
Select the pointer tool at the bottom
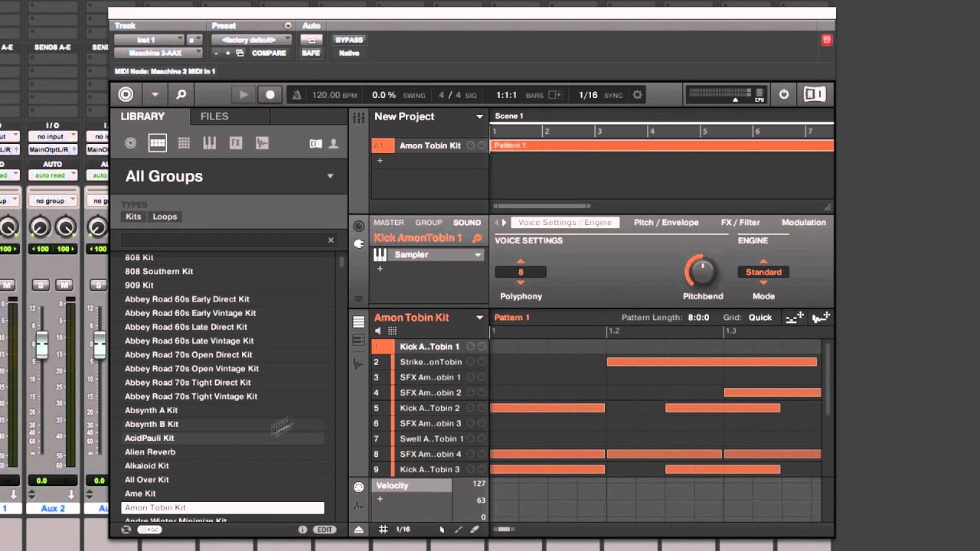pos(442,530)
